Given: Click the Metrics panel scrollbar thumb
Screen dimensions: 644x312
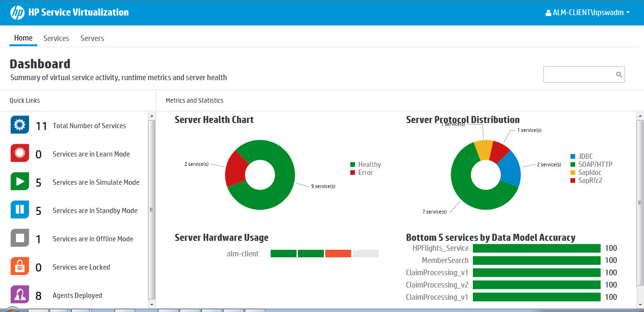Looking at the screenshot, I should 640,202.
